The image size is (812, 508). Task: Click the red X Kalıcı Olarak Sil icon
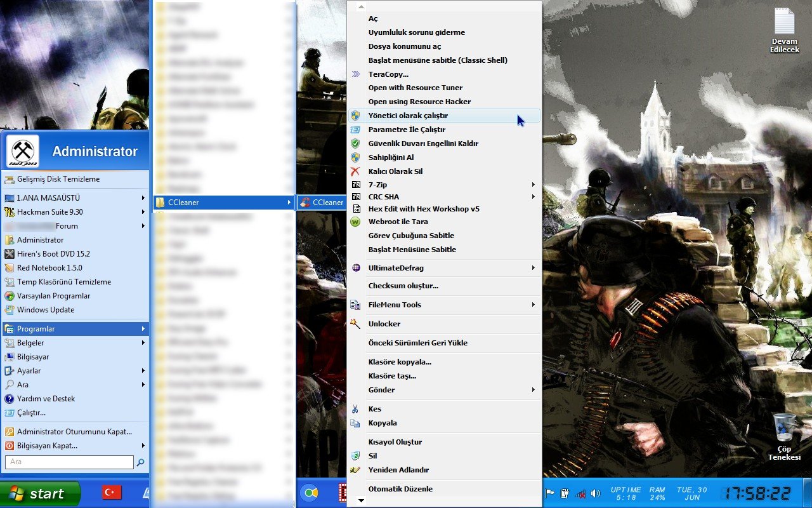[356, 171]
